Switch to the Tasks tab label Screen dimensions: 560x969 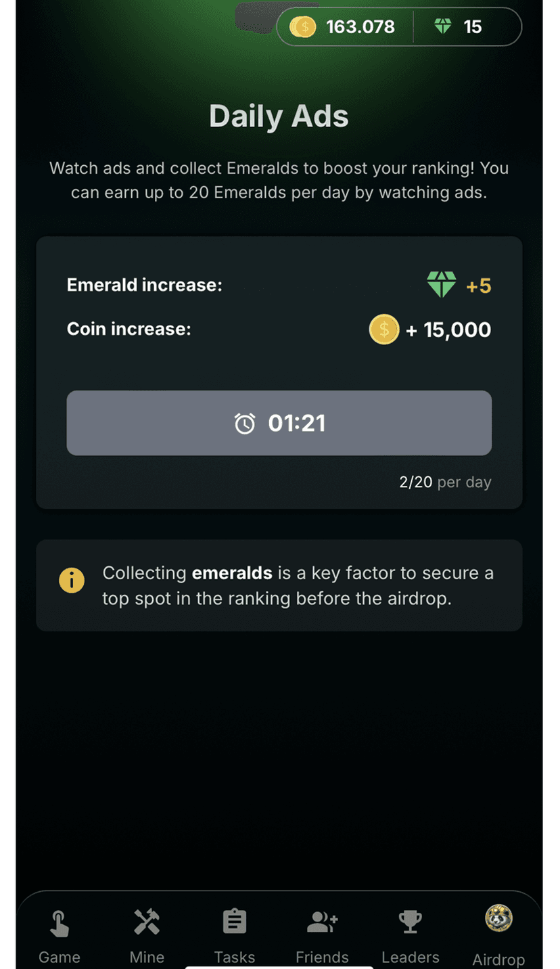pos(235,957)
